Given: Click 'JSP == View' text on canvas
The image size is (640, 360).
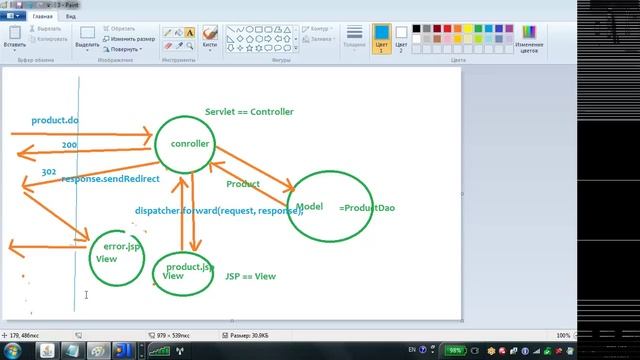Looking at the screenshot, I should point(250,276).
